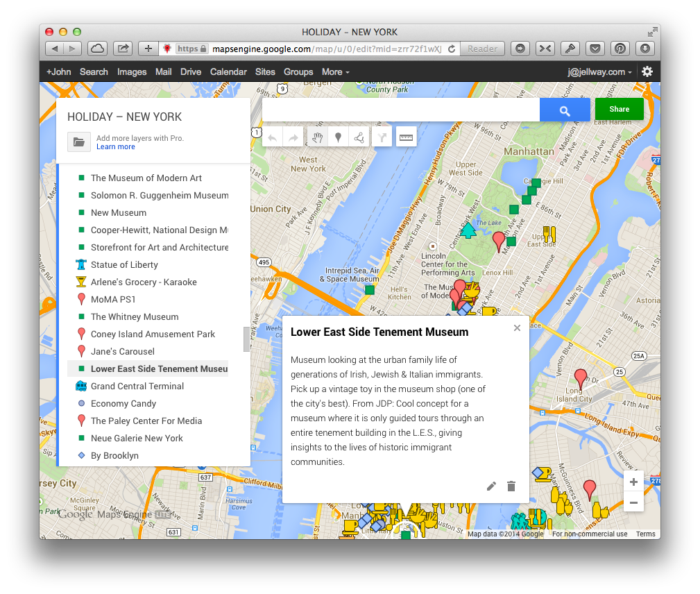Reload the page with refresh icon
This screenshot has width=700, height=594.
click(x=452, y=49)
